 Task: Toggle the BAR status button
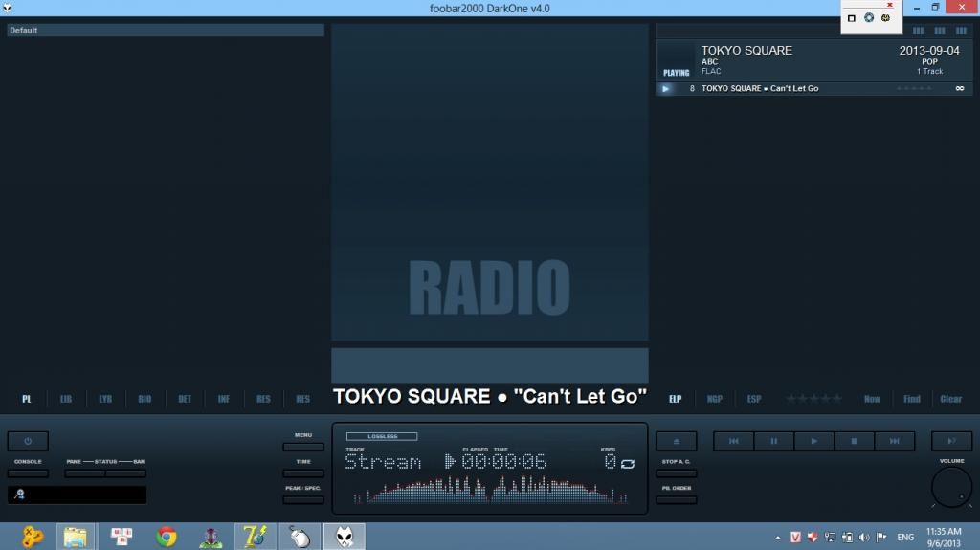click(125, 473)
